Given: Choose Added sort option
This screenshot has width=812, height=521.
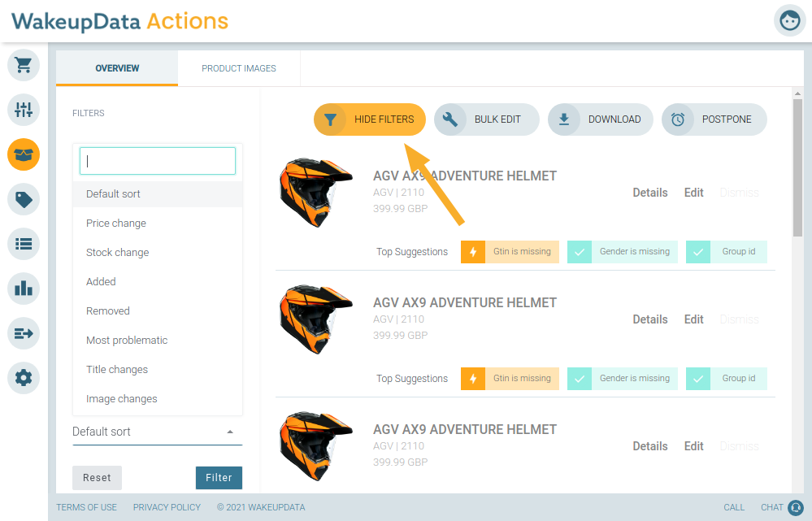Looking at the screenshot, I should [x=158, y=282].
